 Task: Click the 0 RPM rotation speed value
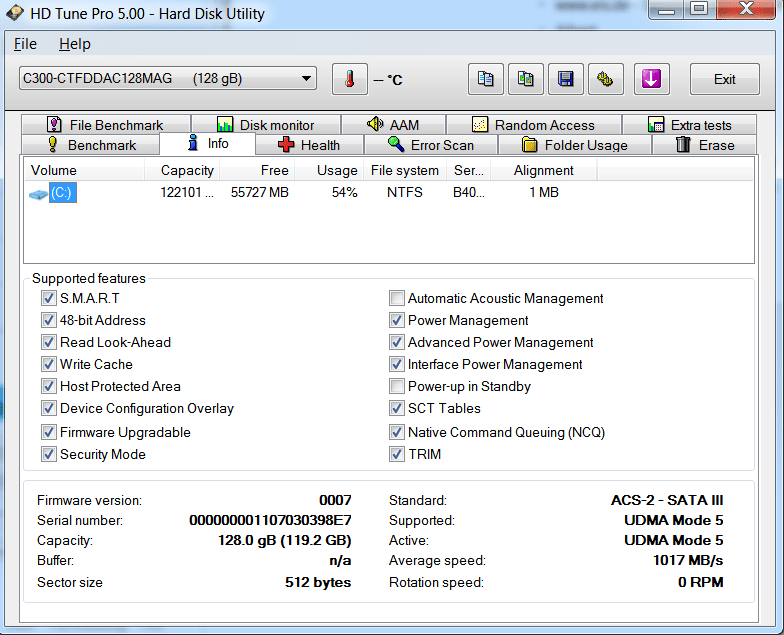point(700,582)
